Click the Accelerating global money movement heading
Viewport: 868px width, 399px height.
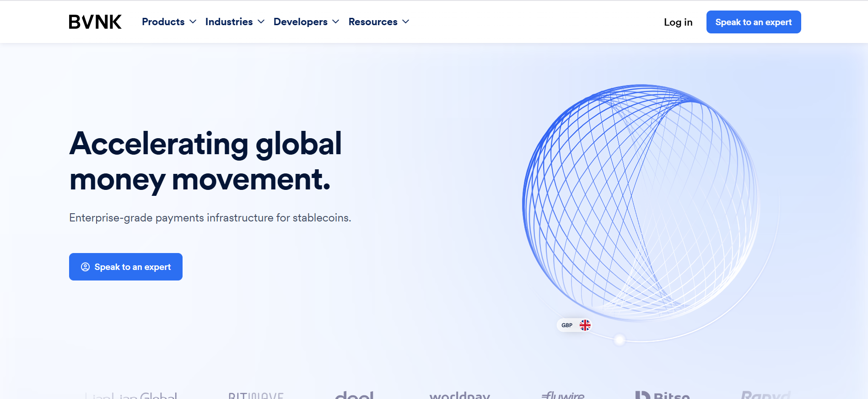click(x=205, y=161)
